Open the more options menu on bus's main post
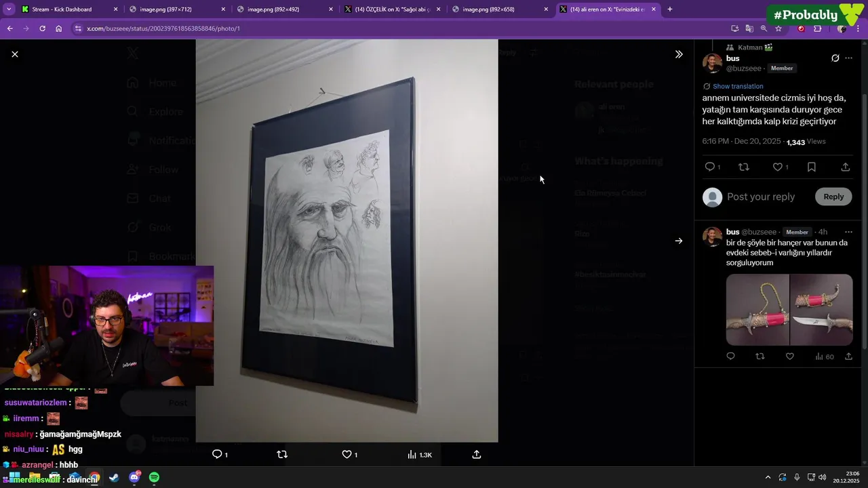 [x=848, y=58]
